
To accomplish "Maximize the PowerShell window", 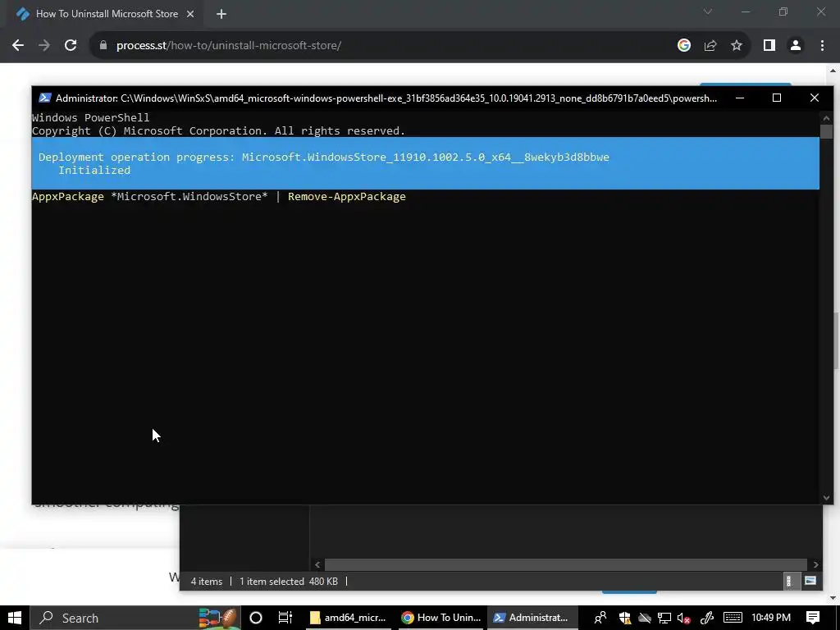I will [x=777, y=98].
